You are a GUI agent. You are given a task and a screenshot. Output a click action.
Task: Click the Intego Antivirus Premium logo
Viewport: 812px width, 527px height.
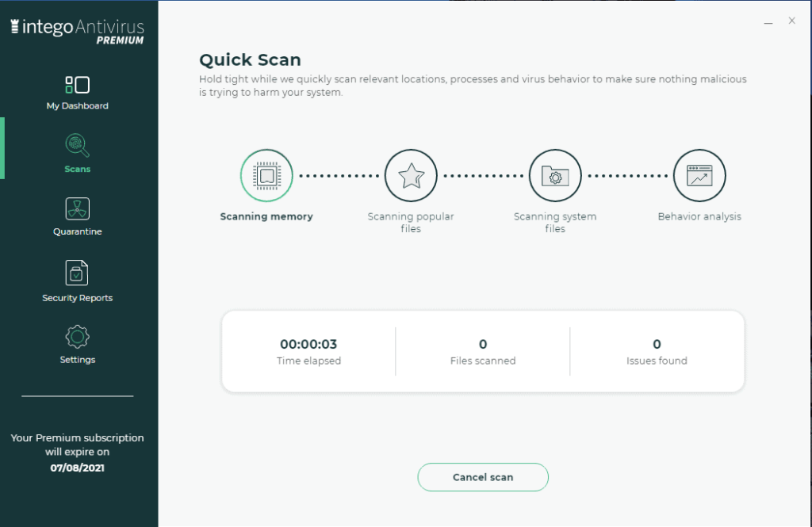(x=78, y=32)
